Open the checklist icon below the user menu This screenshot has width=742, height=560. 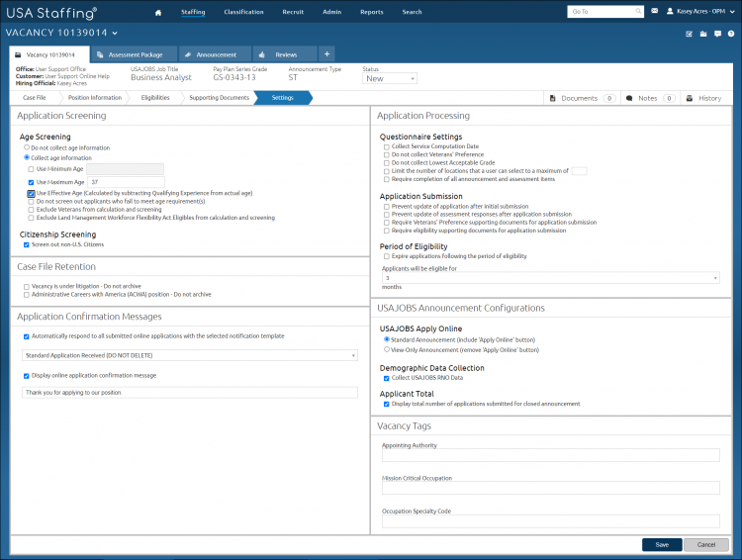689,34
